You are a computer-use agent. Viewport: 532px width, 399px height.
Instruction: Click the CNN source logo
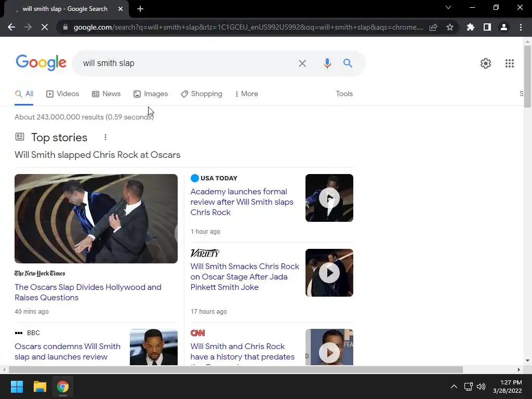click(x=197, y=333)
